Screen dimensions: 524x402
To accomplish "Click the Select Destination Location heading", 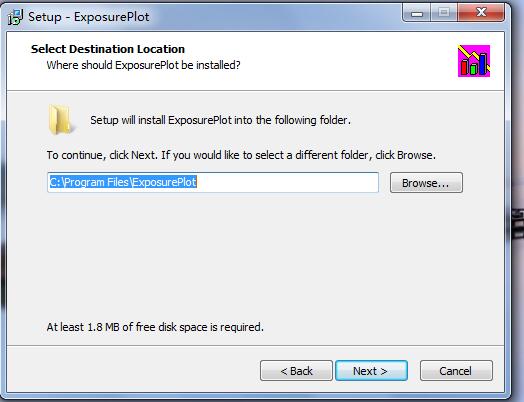I will (108, 49).
